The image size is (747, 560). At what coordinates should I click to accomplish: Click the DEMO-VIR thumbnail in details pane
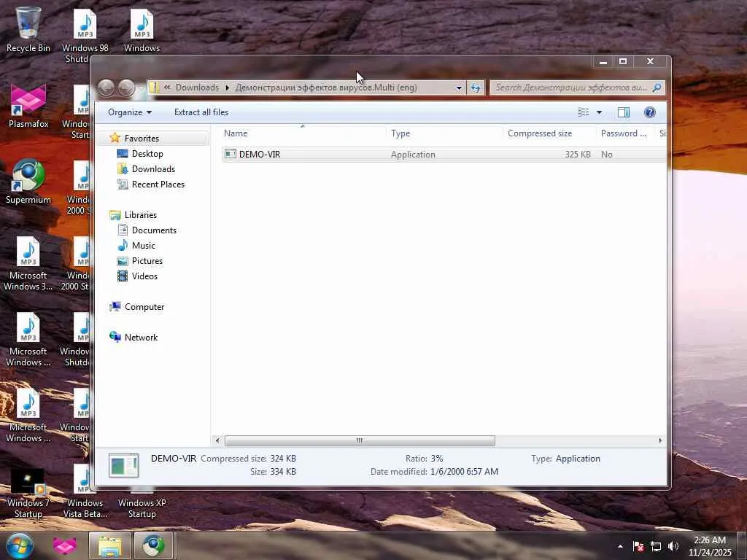click(123, 465)
